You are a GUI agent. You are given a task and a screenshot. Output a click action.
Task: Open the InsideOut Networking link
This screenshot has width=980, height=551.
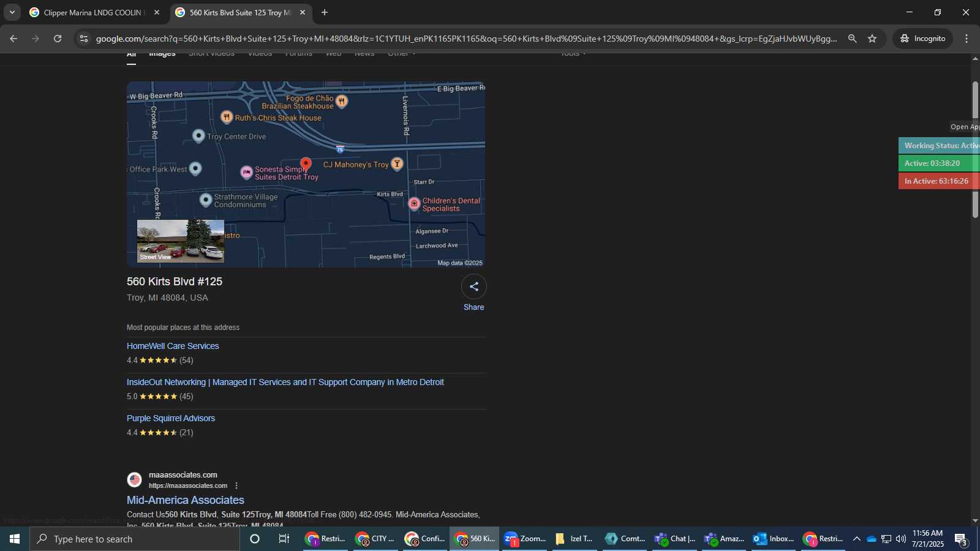[x=285, y=382]
